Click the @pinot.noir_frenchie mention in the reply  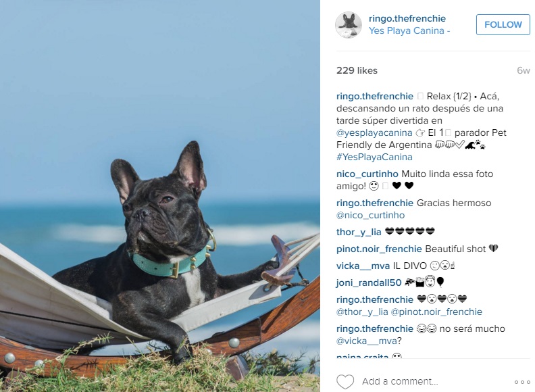[436, 312]
